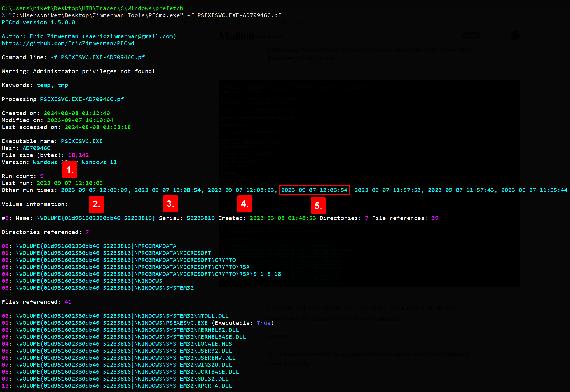570x392 pixels.
Task: Click the 'Directories referenced: 7' line
Action: point(45,232)
